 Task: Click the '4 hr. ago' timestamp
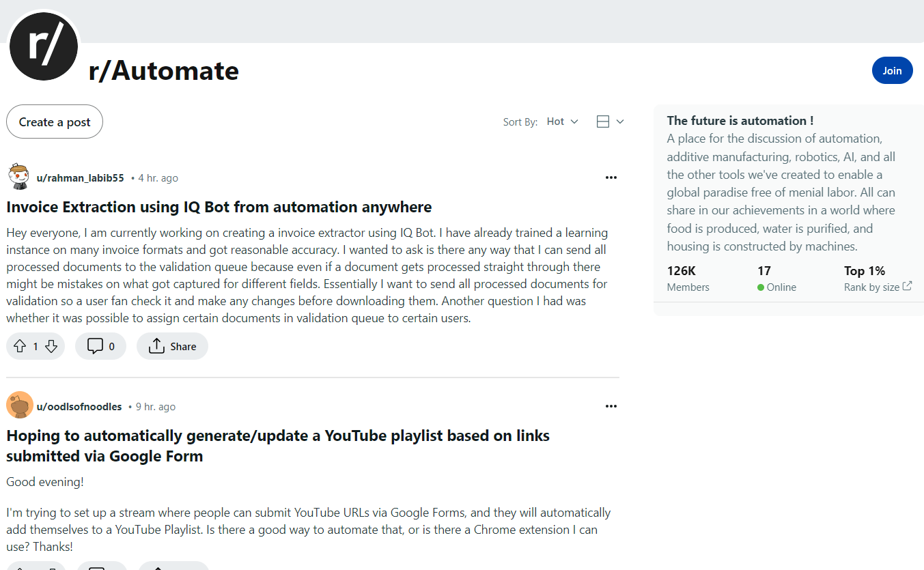158,177
